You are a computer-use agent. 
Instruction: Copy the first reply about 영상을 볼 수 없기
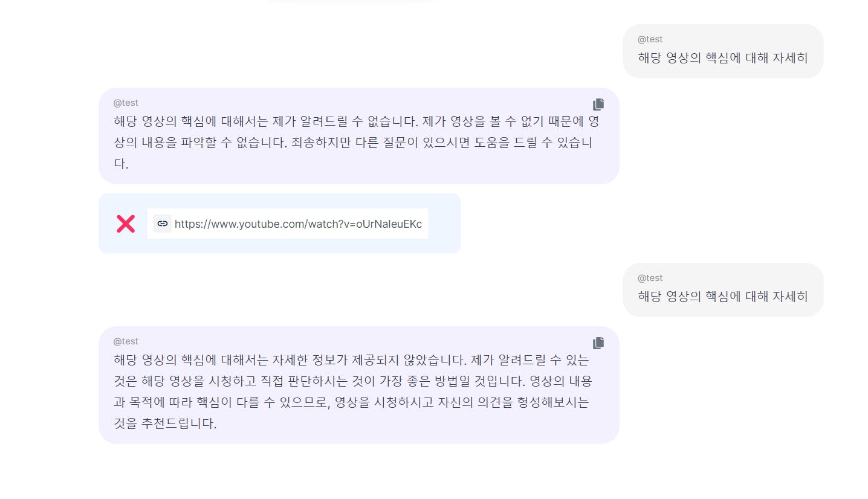click(598, 104)
